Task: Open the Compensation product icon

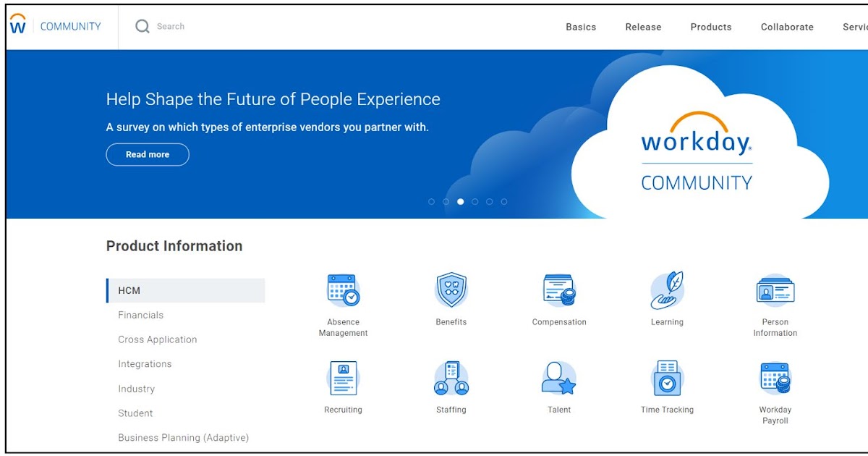Action: [x=558, y=290]
